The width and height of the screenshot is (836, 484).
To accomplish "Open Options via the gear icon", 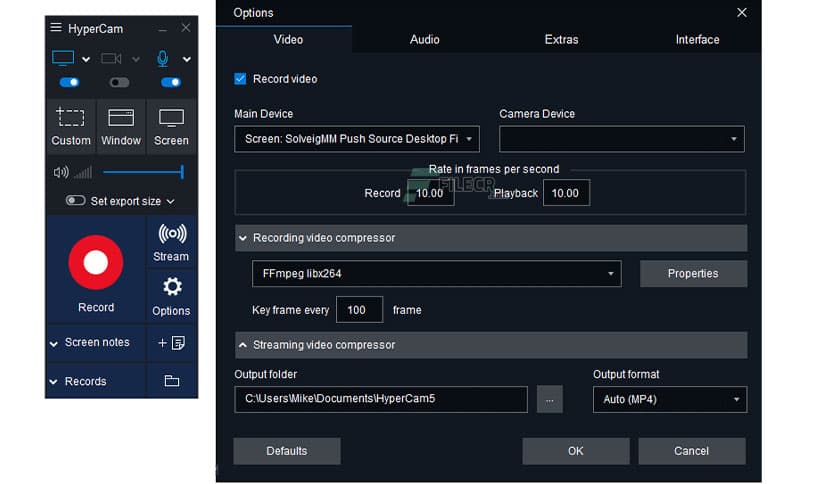I will [171, 294].
